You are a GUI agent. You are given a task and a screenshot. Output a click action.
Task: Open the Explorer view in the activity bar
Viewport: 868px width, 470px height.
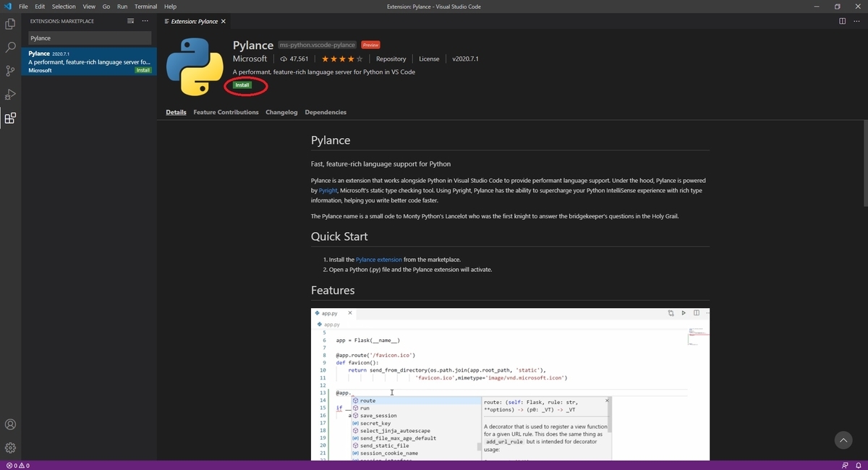pyautogui.click(x=10, y=23)
